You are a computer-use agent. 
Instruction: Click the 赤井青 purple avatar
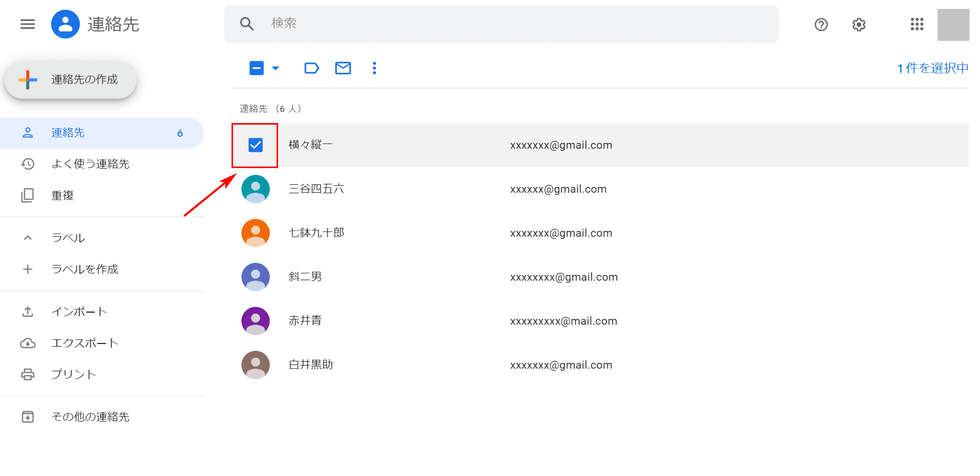pos(256,321)
